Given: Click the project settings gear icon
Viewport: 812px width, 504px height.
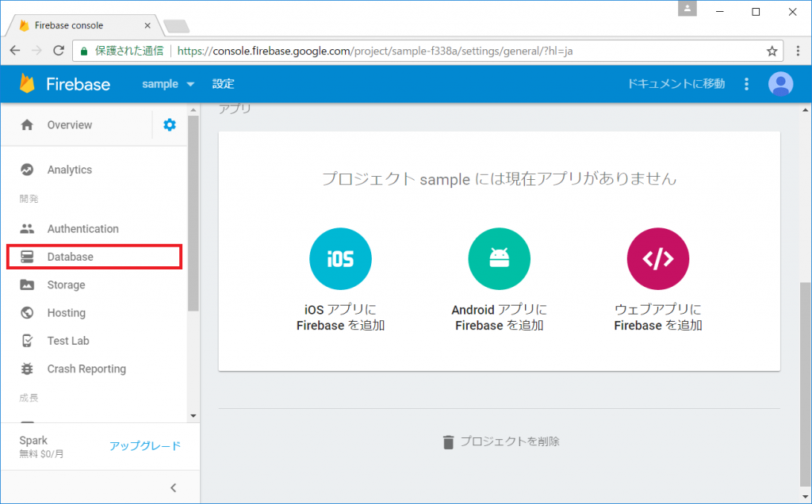Looking at the screenshot, I should click(169, 124).
